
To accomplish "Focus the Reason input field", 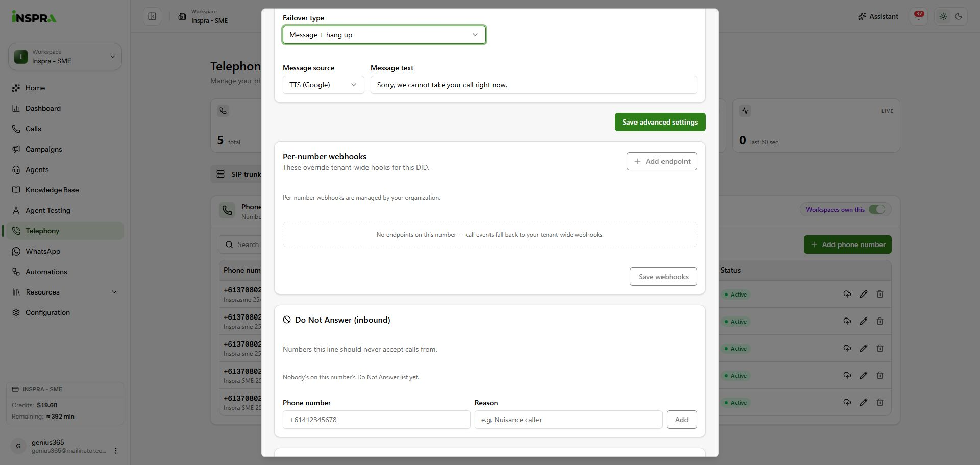I will [569, 420].
